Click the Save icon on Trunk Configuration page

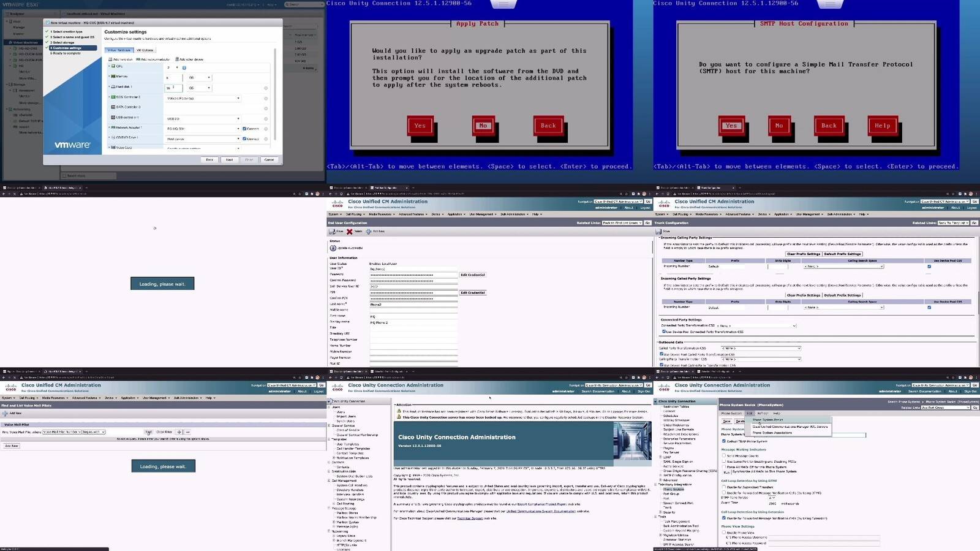[659, 232]
